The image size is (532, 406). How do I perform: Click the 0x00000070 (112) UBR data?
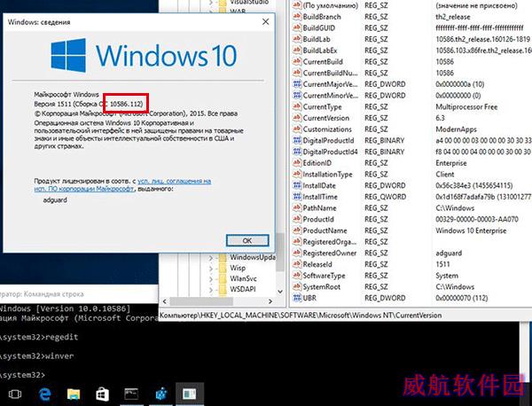(x=461, y=298)
